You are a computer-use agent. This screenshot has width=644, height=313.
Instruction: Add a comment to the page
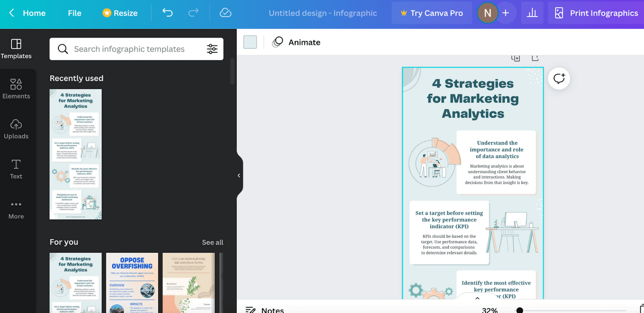click(559, 79)
